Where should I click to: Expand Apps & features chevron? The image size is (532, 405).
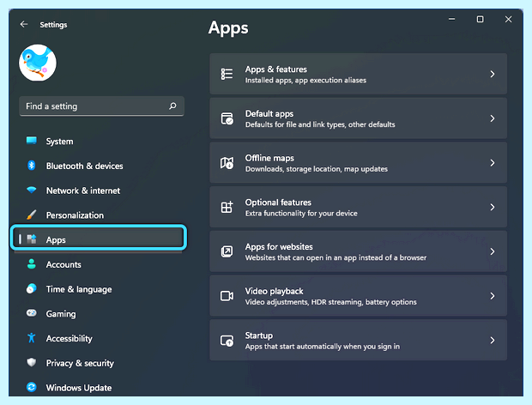493,74
